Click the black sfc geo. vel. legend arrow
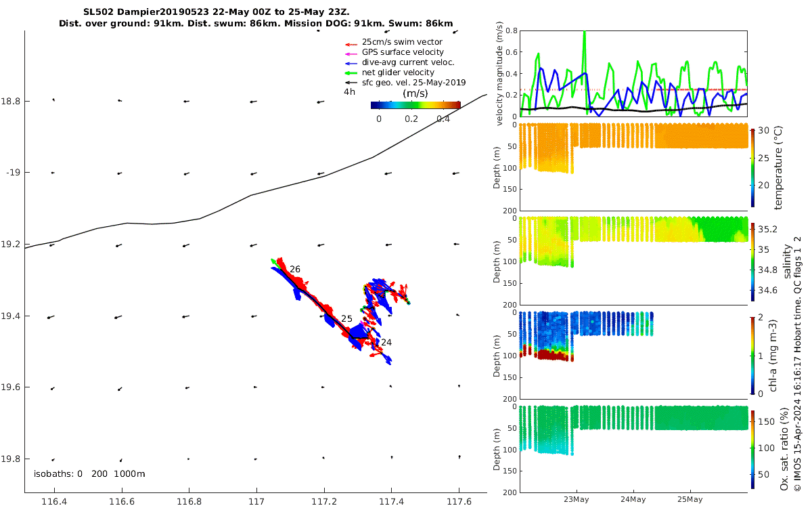812x508 pixels. (352, 83)
